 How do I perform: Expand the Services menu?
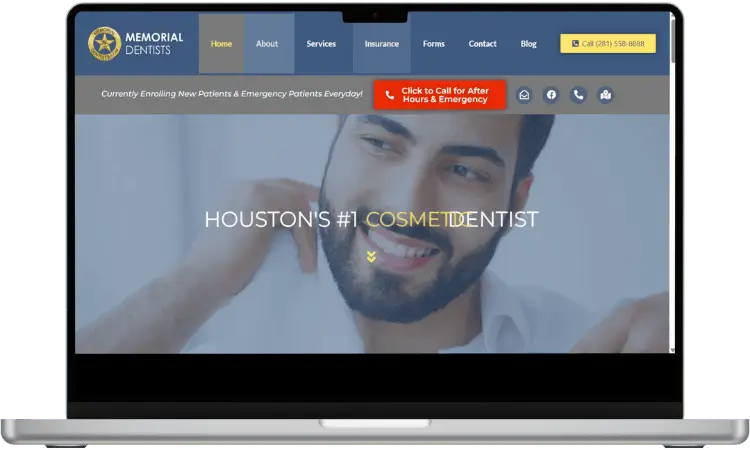click(321, 44)
